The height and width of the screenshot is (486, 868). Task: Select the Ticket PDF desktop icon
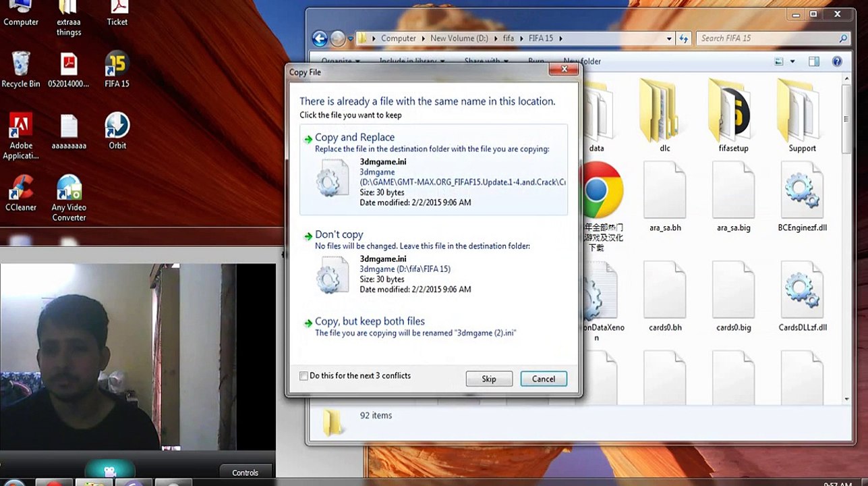pos(117,13)
